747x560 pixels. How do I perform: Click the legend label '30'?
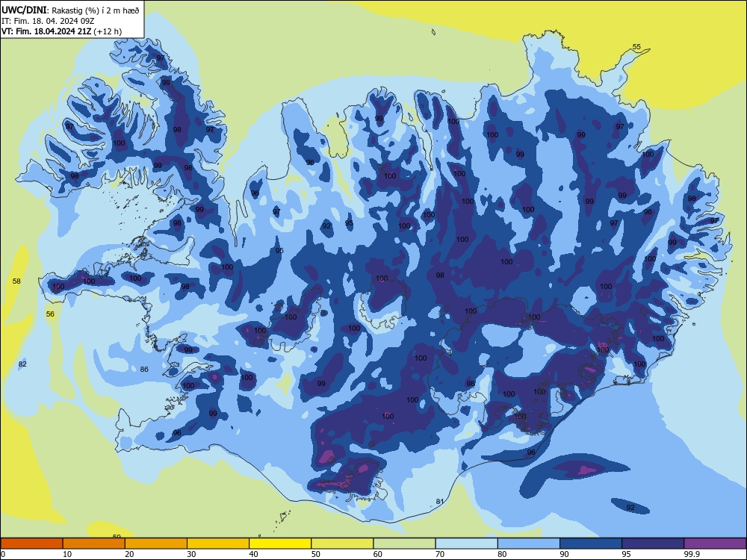click(x=191, y=554)
